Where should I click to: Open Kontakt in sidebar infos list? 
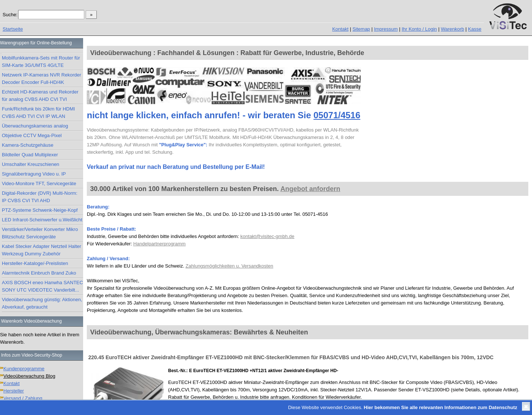[11, 383]
